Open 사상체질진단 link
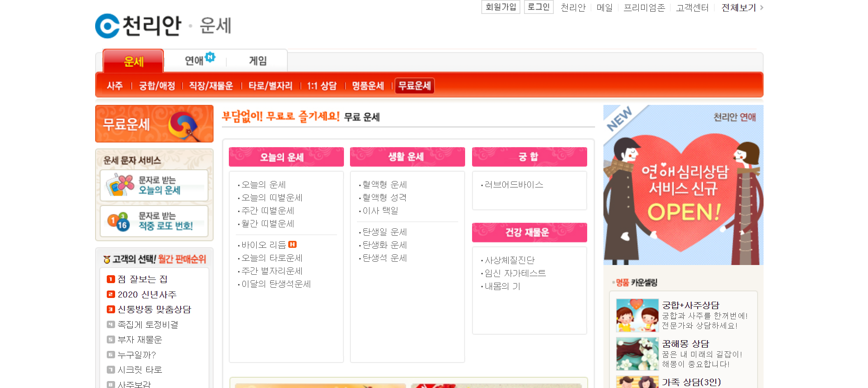This screenshot has width=868, height=388. [x=510, y=260]
